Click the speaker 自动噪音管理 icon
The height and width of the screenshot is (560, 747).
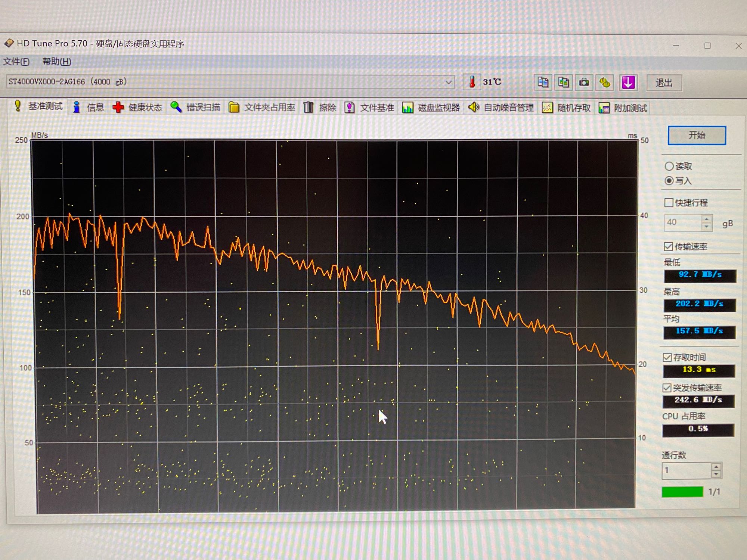coord(474,108)
